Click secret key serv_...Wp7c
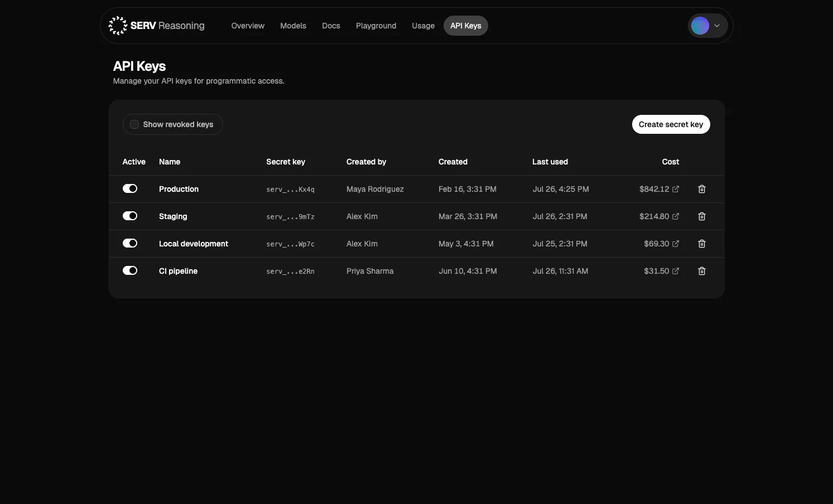 pyautogui.click(x=290, y=244)
